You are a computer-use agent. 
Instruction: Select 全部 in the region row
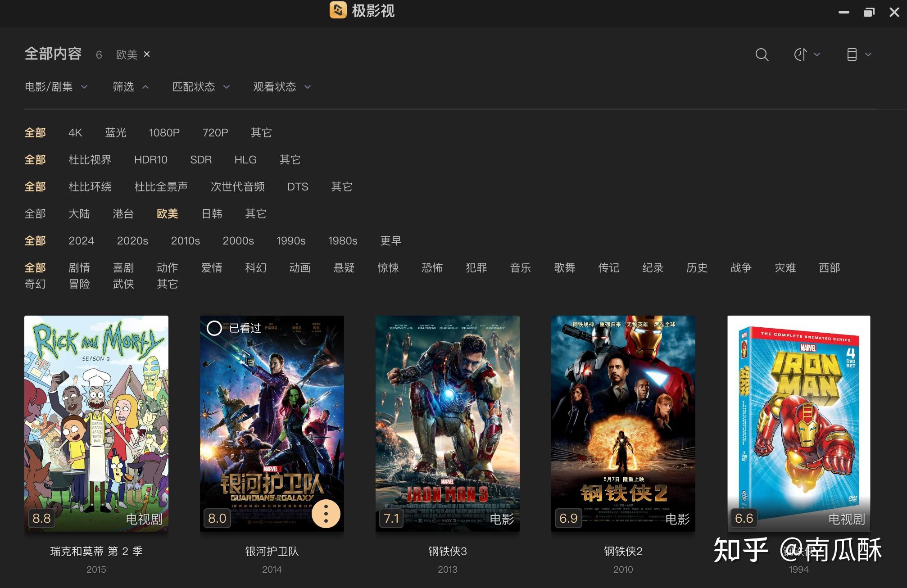(x=35, y=213)
